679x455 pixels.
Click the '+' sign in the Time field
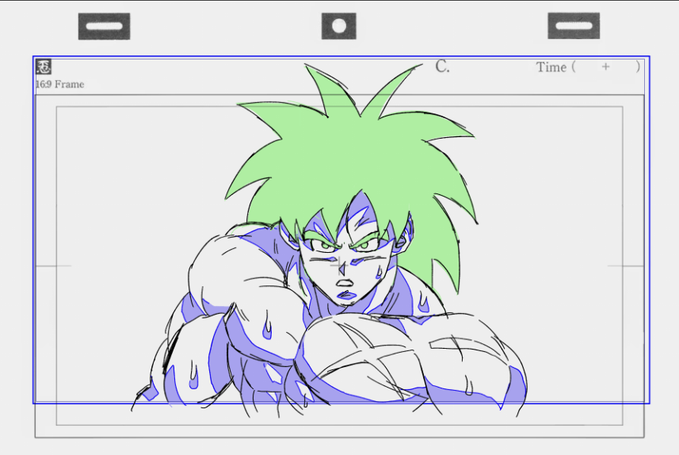pyautogui.click(x=606, y=67)
